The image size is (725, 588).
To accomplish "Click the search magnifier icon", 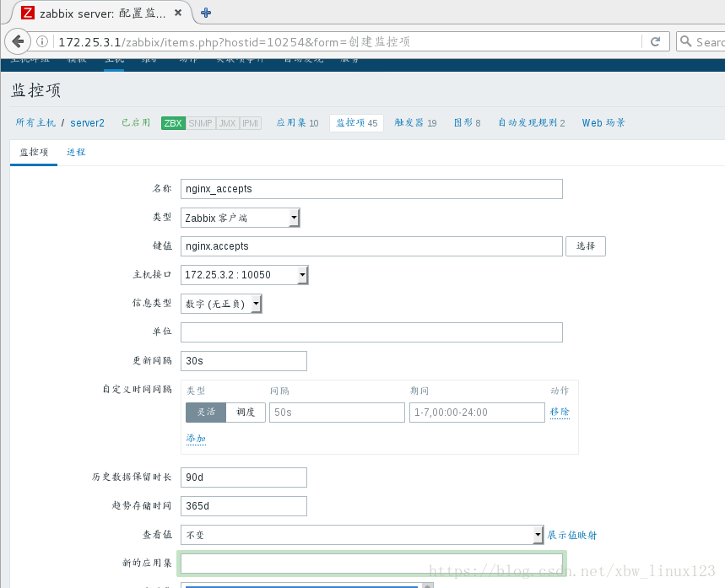I will pyautogui.click(x=685, y=41).
